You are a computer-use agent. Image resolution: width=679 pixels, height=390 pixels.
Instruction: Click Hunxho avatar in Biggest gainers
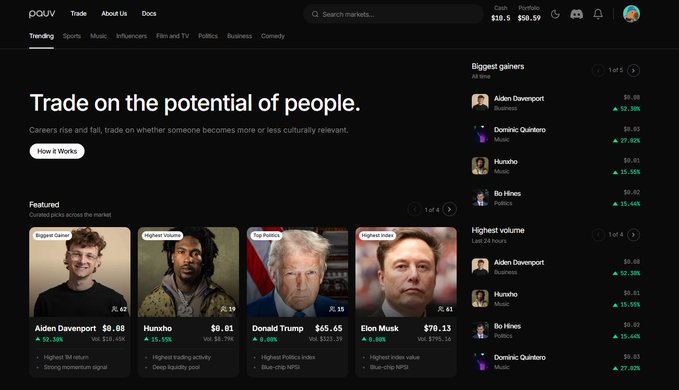(x=480, y=165)
